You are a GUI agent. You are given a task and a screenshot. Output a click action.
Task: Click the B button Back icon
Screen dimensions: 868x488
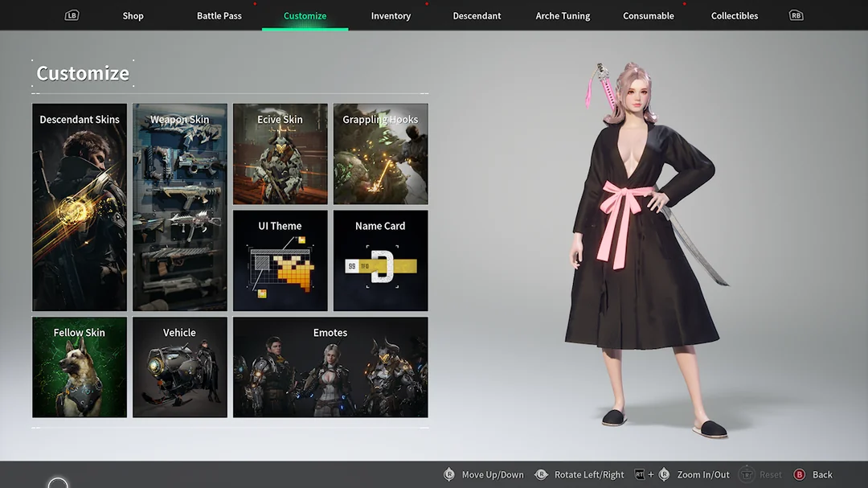tap(800, 474)
